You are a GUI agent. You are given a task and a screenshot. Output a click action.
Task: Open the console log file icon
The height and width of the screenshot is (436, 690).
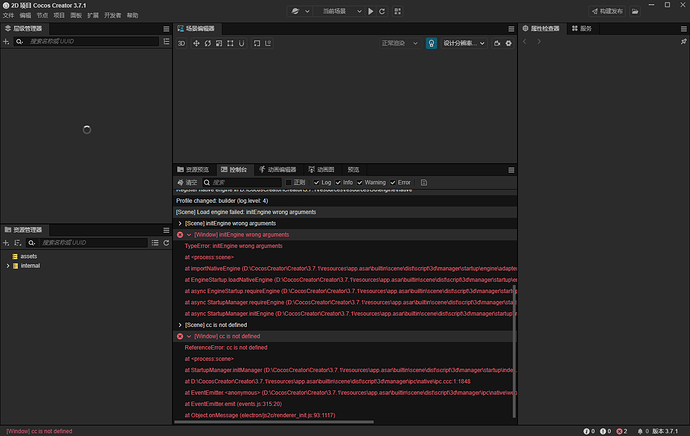[x=424, y=182]
